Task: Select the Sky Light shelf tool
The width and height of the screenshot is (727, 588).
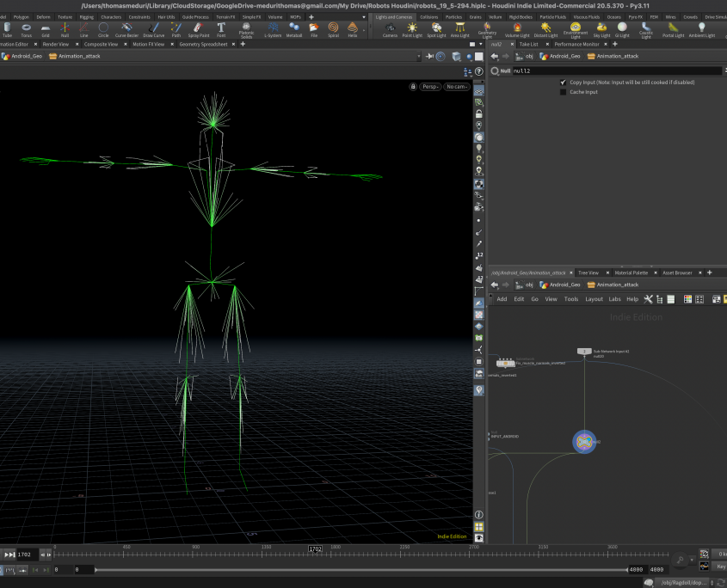Action: pyautogui.click(x=601, y=29)
